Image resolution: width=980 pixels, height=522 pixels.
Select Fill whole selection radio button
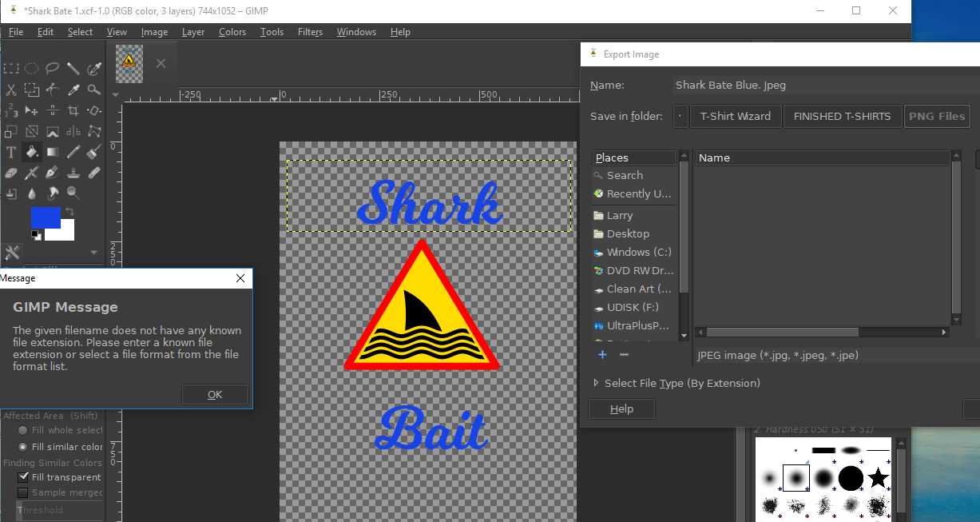click(x=22, y=430)
